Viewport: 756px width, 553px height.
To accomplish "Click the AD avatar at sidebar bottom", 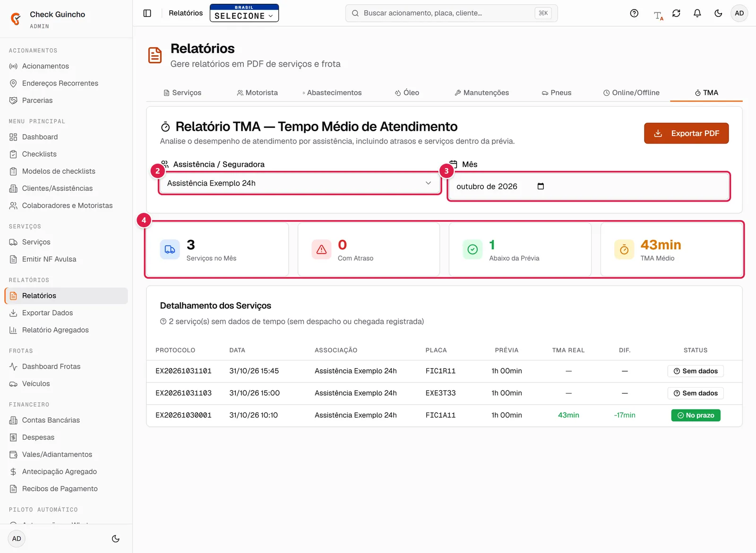I will click(x=17, y=539).
